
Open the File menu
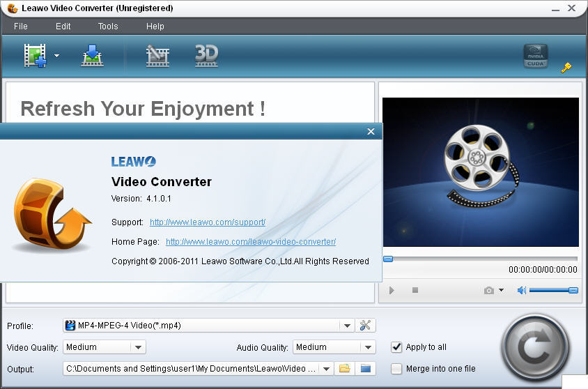[21, 26]
